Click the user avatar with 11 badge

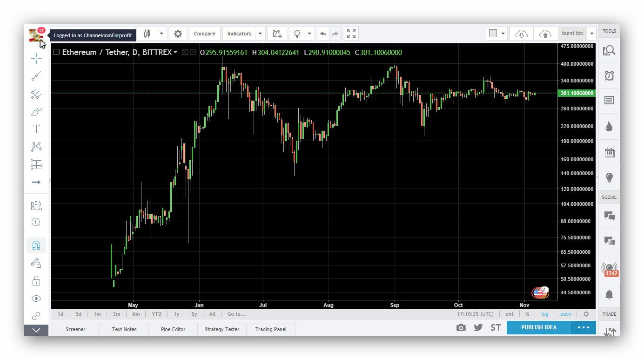pyautogui.click(x=36, y=35)
